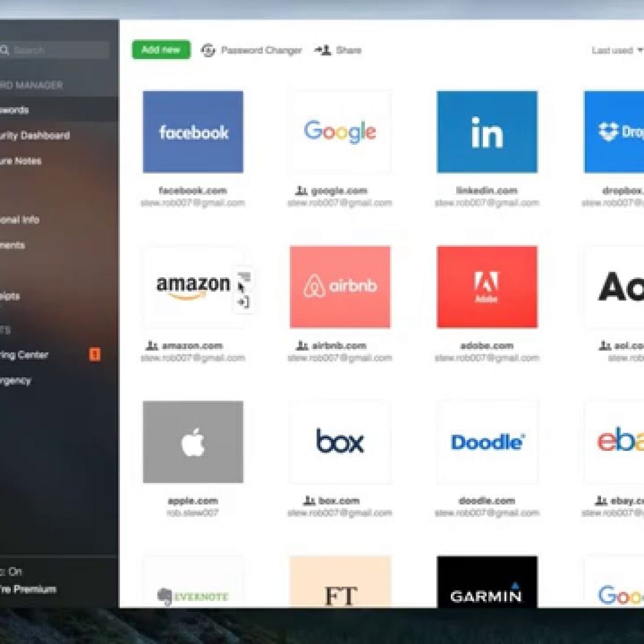Open the Facebook logo tile
This screenshot has width=644, height=644.
[193, 132]
